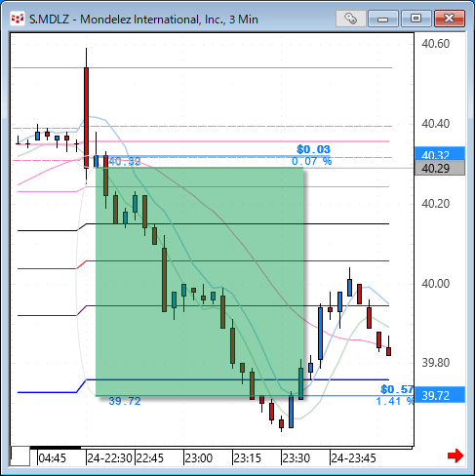Click the green shaded measurement rectangle
This screenshot has height=476, width=475.
point(200,282)
